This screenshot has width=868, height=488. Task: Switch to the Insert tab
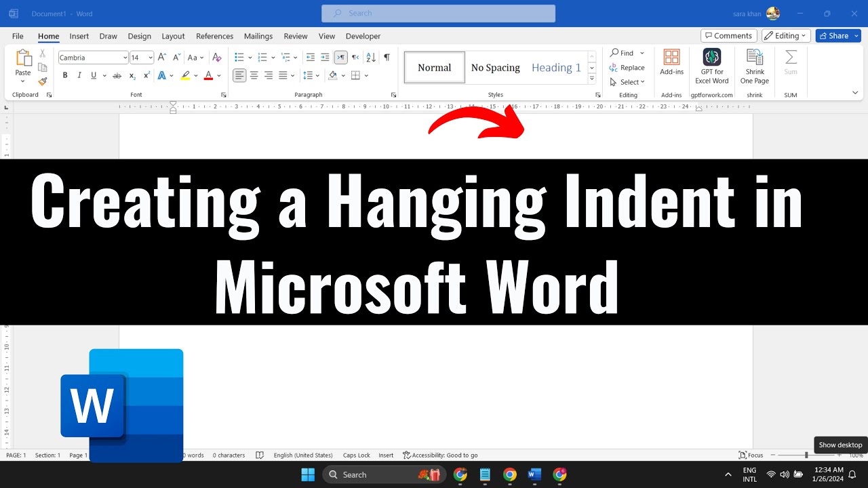coord(79,36)
